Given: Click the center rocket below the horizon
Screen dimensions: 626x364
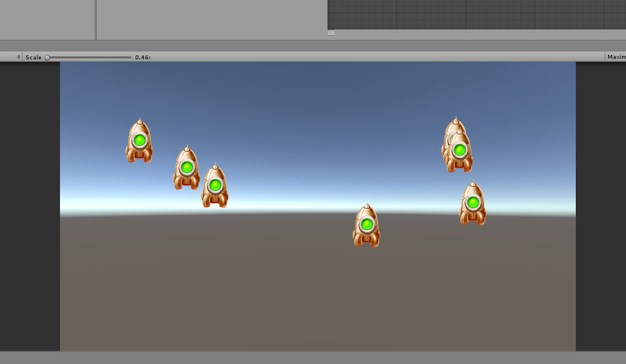Looking at the screenshot, I should pyautogui.click(x=366, y=226).
